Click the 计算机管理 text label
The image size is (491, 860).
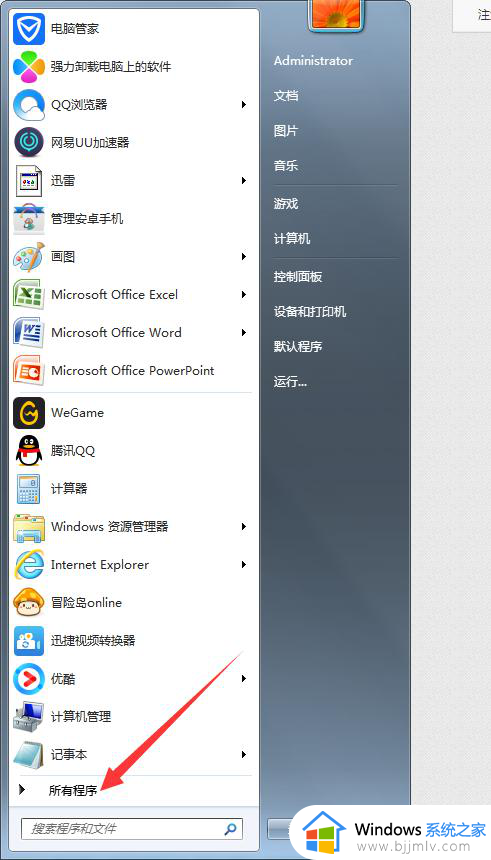click(81, 716)
